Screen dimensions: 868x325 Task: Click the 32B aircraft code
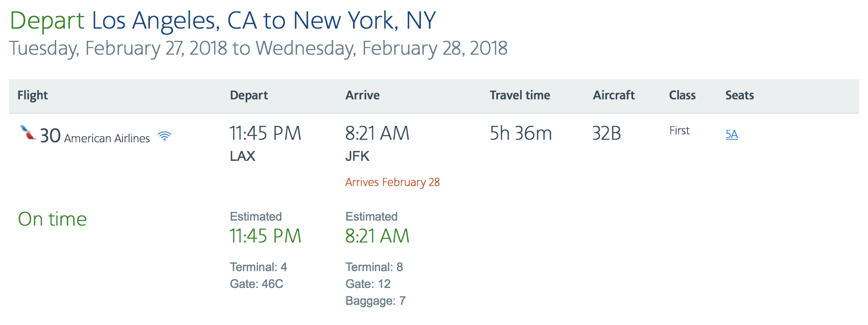[x=607, y=133]
